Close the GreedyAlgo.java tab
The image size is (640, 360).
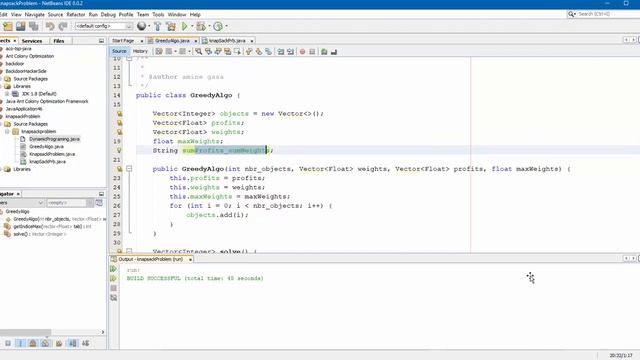coord(196,41)
